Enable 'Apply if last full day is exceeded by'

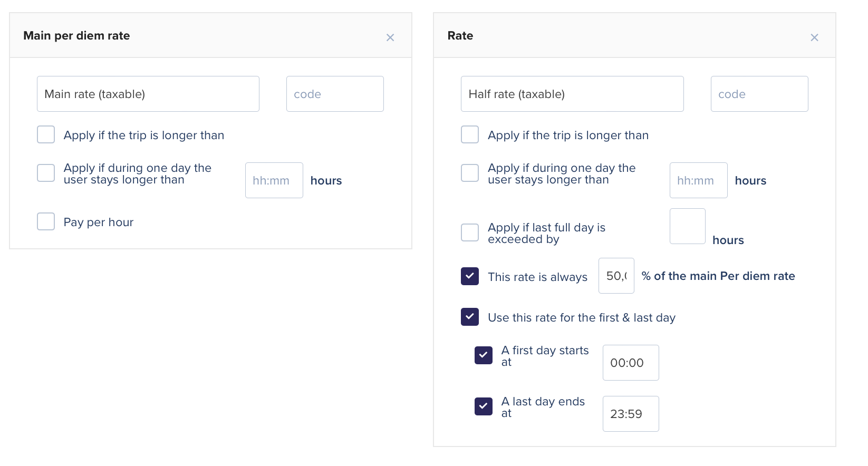[470, 232]
